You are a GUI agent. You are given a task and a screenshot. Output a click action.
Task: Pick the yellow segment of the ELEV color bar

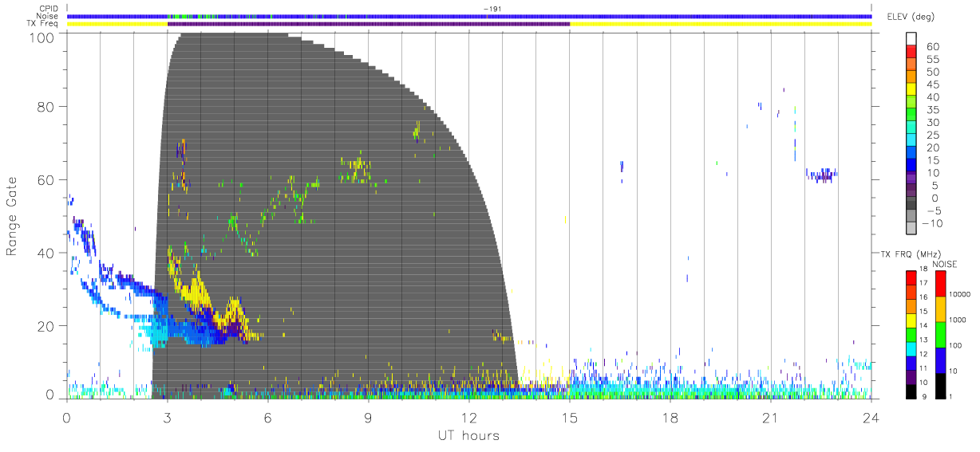click(x=913, y=91)
